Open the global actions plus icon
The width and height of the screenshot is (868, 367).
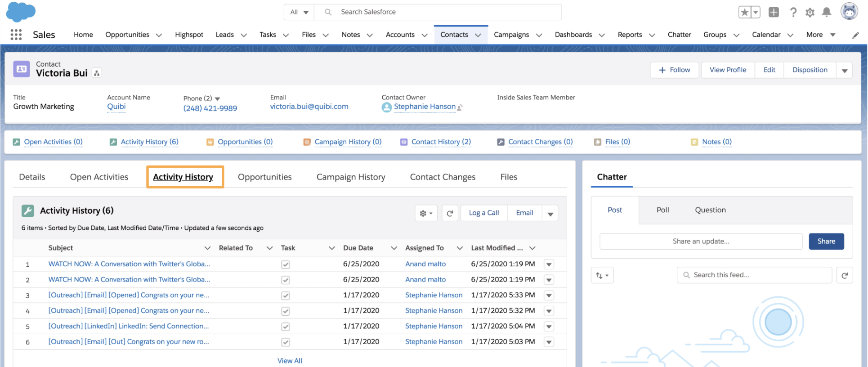click(x=774, y=12)
